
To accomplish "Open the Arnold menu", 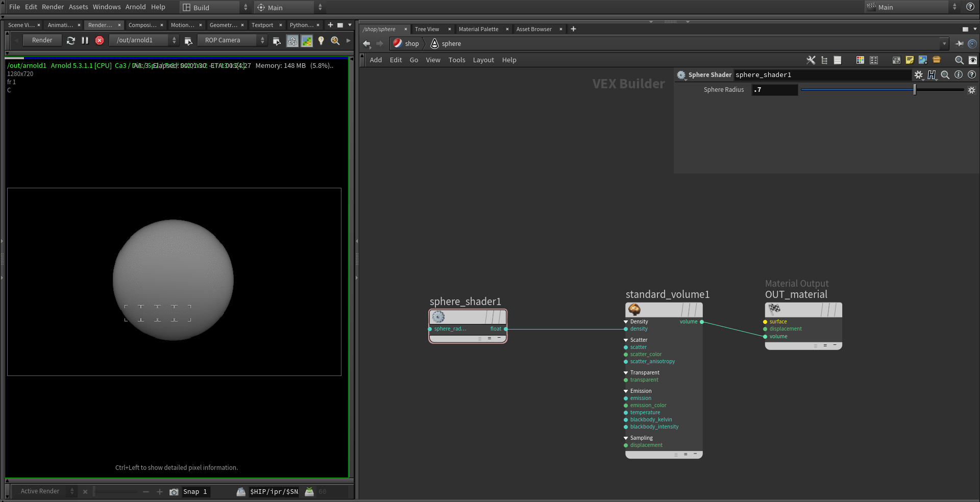I will [x=135, y=7].
